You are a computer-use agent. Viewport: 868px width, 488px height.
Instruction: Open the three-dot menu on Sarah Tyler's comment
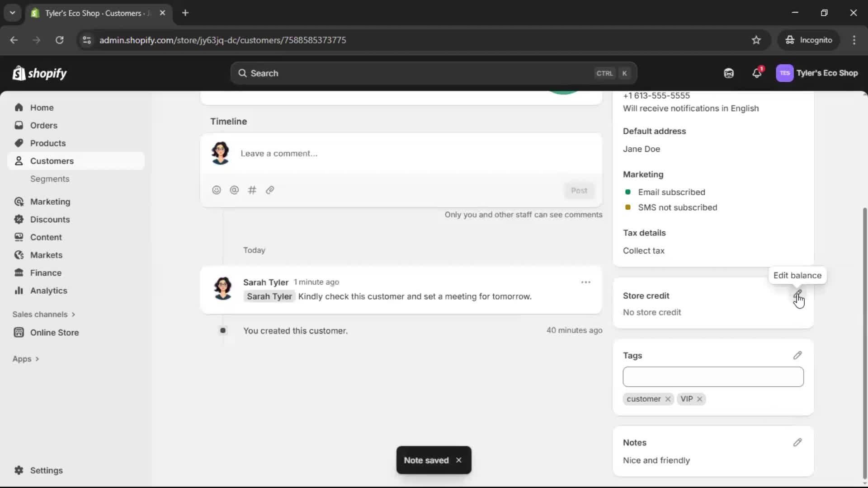(x=586, y=282)
